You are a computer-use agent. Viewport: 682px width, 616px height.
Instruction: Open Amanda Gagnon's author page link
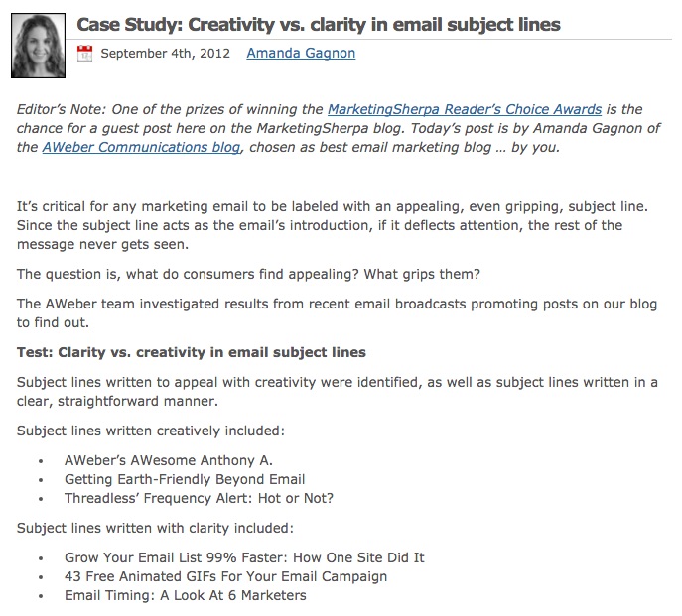300,53
